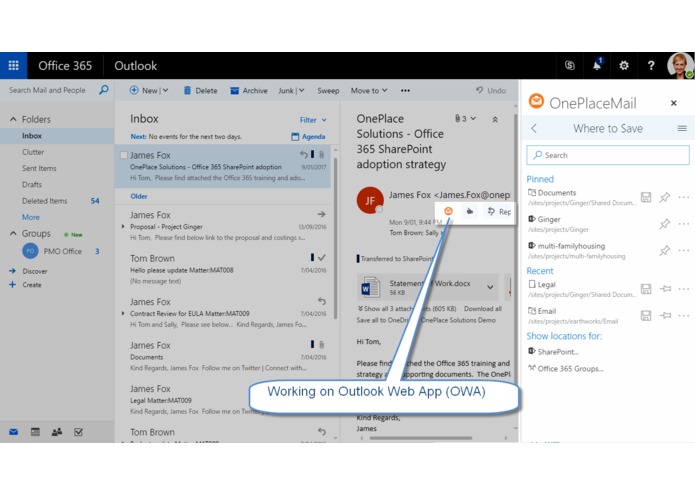695x494 pixels.
Task: Click Reply in the email action bar
Action: tap(499, 212)
